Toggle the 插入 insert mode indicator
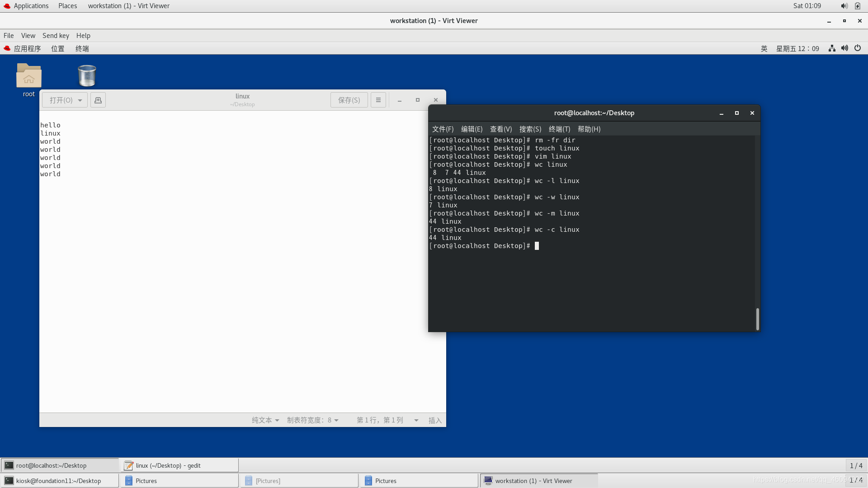 [435, 420]
